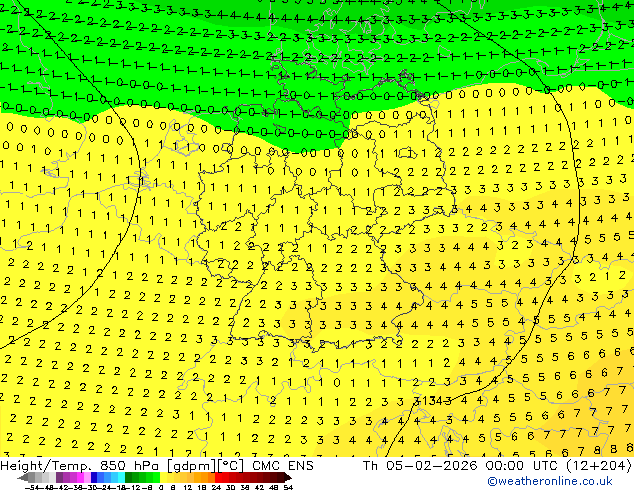This screenshot has width=634, height=490.
Task: Click the '54' value on the color scale
Action: (x=288, y=487)
